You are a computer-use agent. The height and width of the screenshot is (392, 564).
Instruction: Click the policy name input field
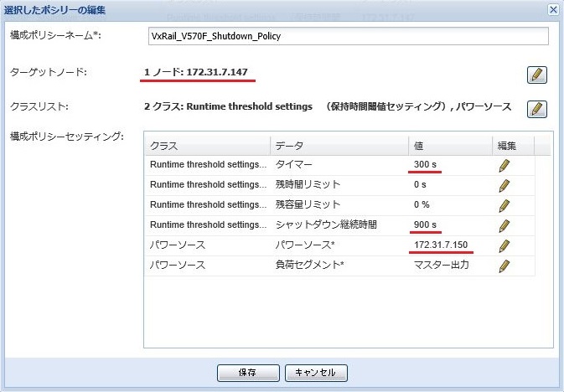[347, 35]
